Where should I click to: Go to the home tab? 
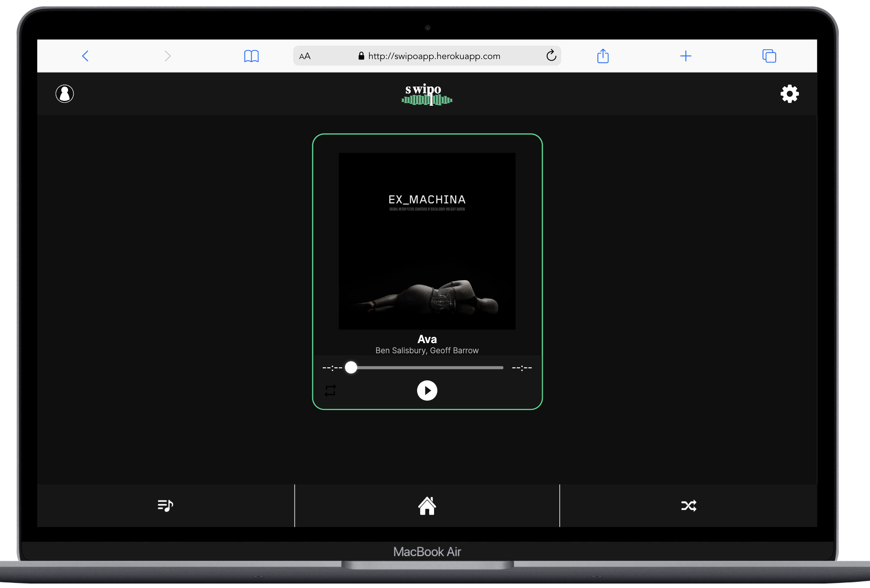point(427,506)
